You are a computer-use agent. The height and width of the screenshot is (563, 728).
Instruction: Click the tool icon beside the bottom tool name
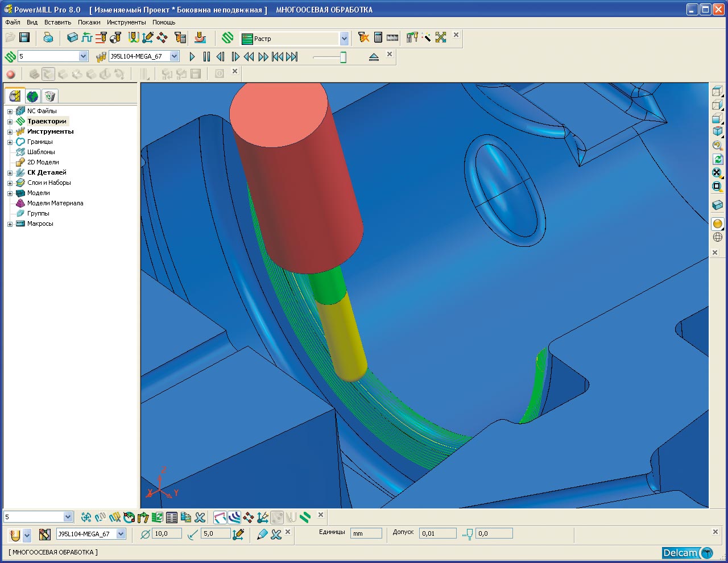pyautogui.click(x=45, y=534)
